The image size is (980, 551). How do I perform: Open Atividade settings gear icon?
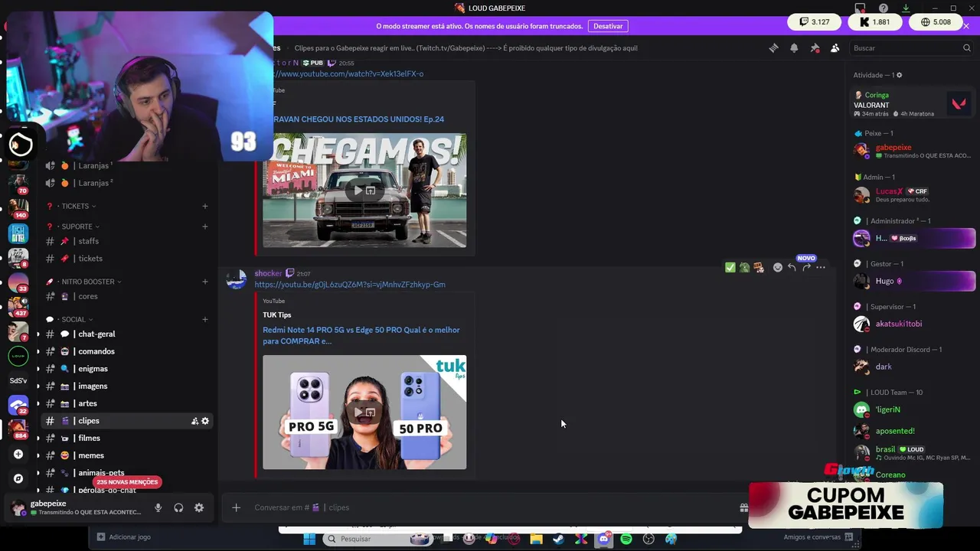pyautogui.click(x=899, y=75)
